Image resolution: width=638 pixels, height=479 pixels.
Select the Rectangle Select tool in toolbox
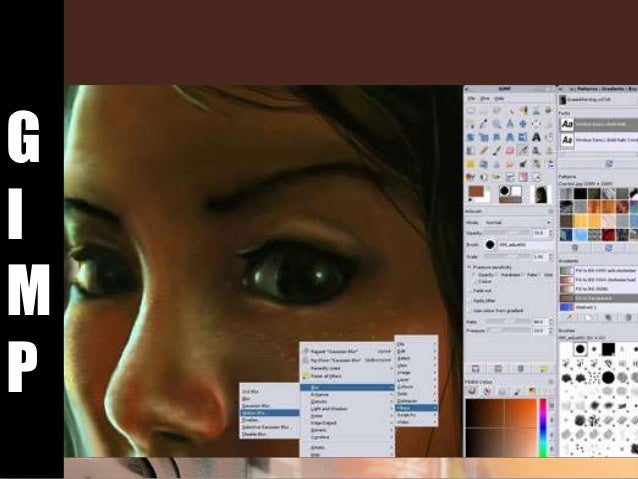pos(471,111)
